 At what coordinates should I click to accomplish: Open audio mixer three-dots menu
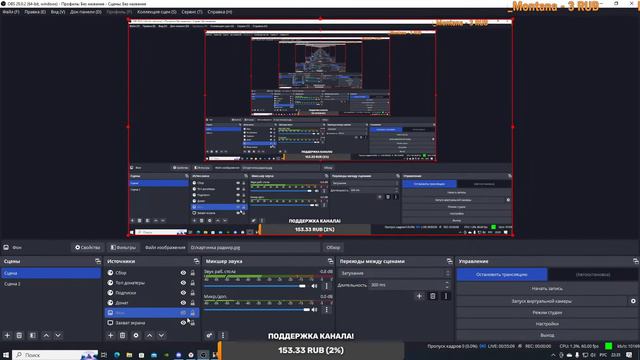(x=223, y=335)
